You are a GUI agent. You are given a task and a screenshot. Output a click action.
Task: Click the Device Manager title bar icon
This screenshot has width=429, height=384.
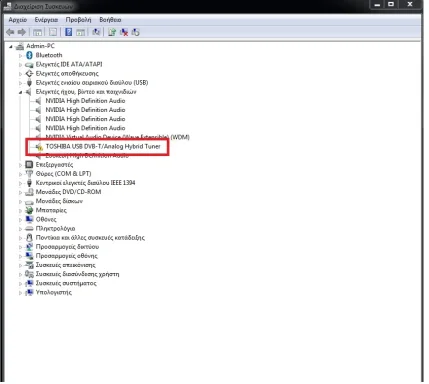pyautogui.click(x=8, y=6)
